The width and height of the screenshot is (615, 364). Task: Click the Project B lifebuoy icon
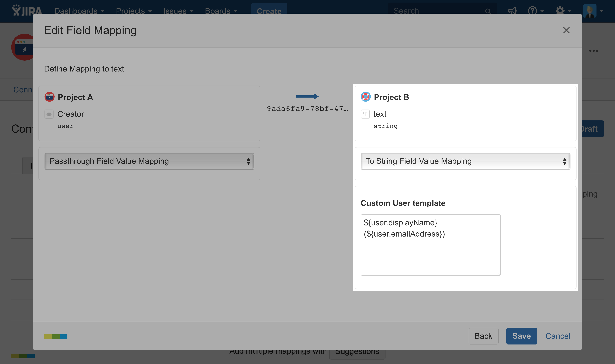click(365, 97)
